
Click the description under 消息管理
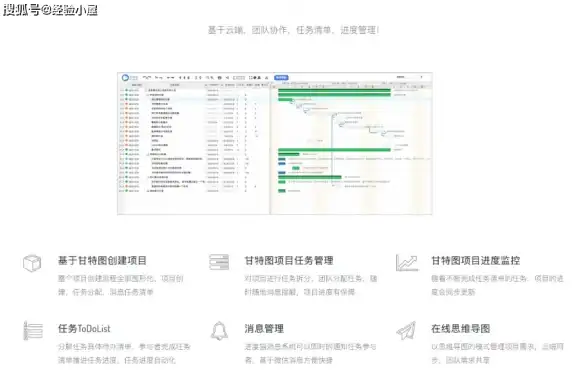pos(310,354)
